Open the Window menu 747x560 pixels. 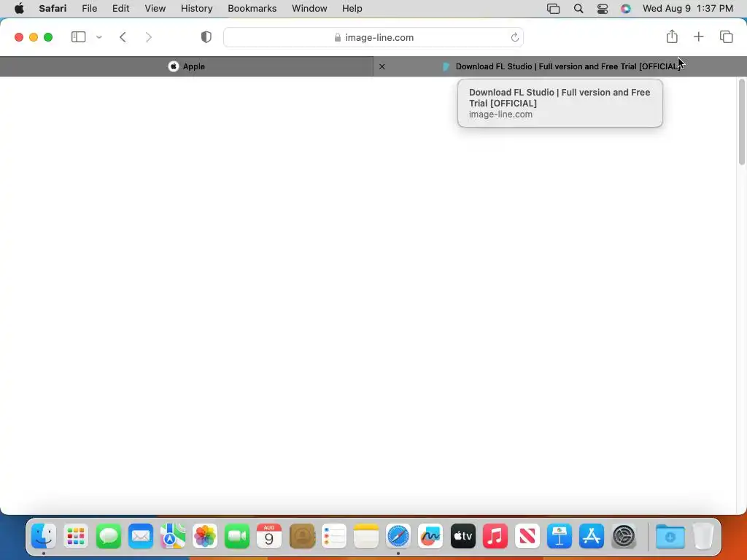[309, 9]
